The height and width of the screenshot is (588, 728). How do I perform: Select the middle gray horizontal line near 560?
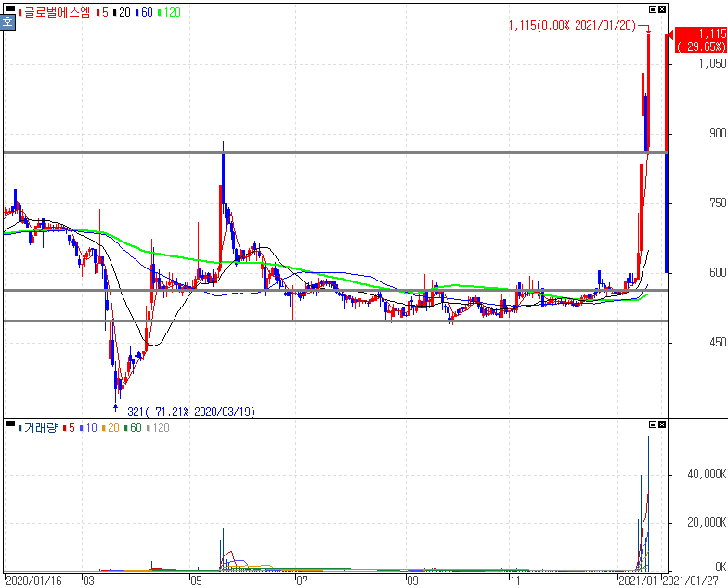coord(335,291)
